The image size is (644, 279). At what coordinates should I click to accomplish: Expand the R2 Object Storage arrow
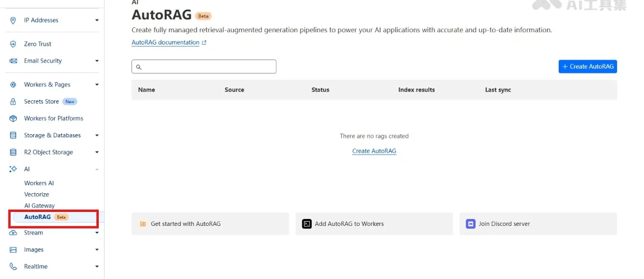pyautogui.click(x=97, y=152)
